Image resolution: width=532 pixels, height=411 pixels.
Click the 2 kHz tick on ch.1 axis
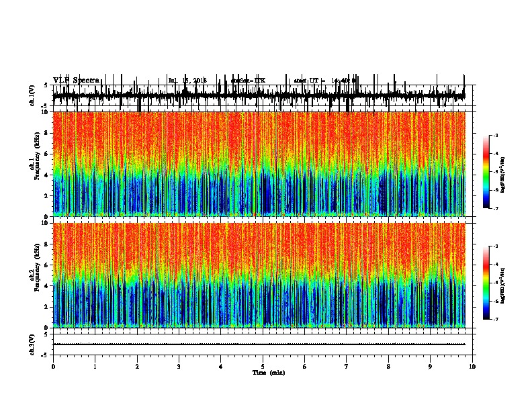47,196
